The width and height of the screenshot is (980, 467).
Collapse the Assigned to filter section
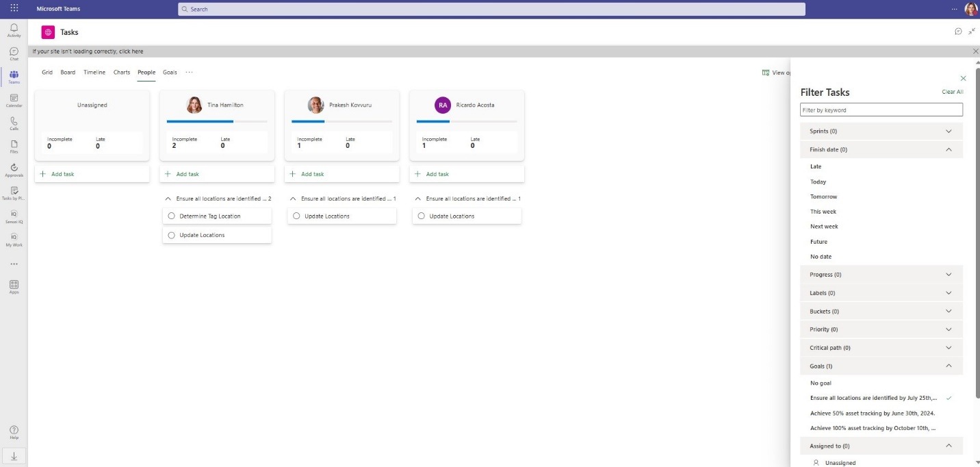(881, 446)
